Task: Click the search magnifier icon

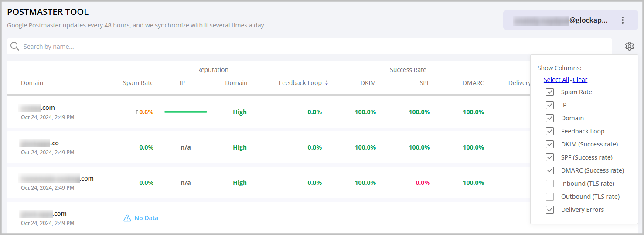Action: [15, 47]
